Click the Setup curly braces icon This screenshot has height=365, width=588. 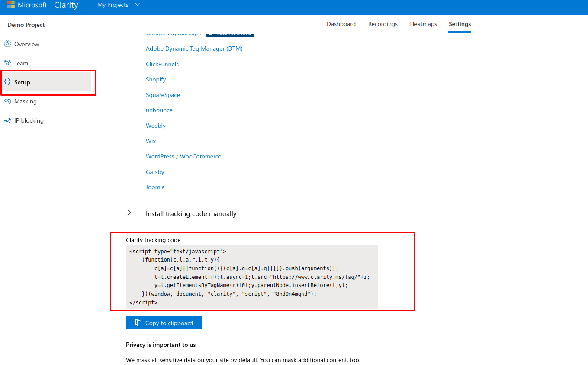tap(7, 82)
